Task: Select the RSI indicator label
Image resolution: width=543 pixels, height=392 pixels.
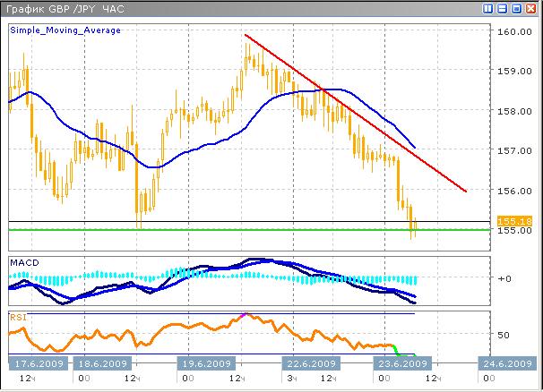Action: 17,316
